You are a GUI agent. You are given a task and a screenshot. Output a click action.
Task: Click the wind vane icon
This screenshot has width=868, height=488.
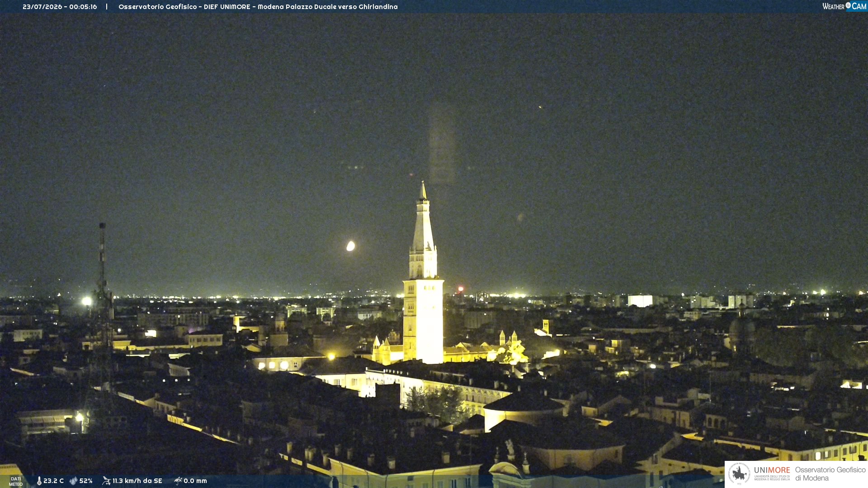pyautogui.click(x=106, y=481)
